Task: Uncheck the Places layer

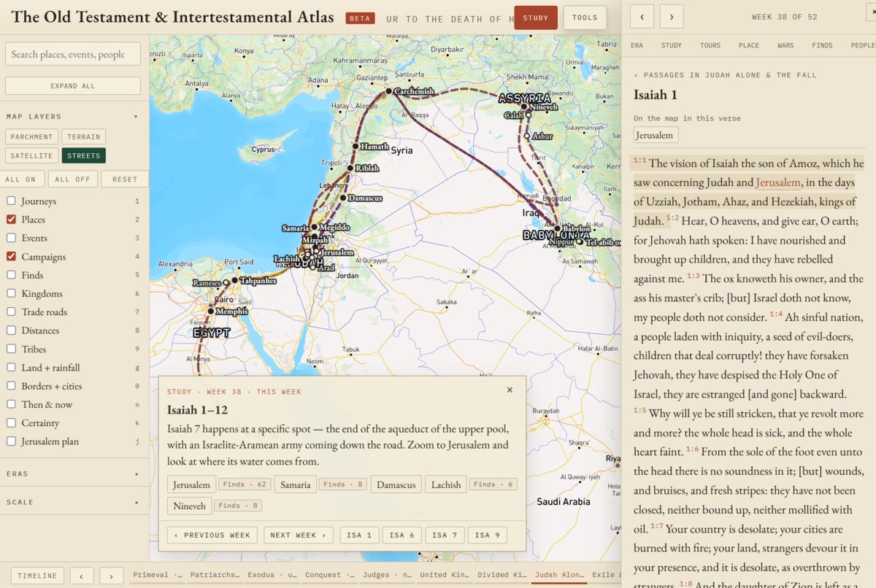Action: point(11,220)
